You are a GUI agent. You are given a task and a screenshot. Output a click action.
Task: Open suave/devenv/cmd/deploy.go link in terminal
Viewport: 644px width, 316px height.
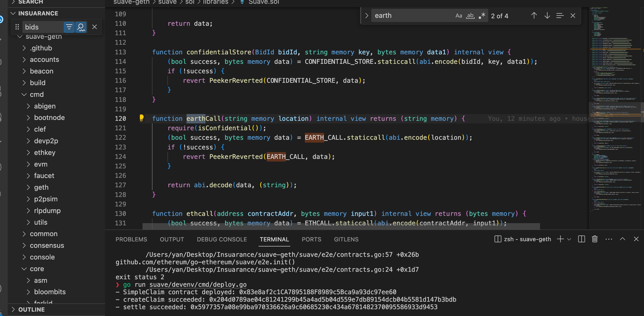198,285
